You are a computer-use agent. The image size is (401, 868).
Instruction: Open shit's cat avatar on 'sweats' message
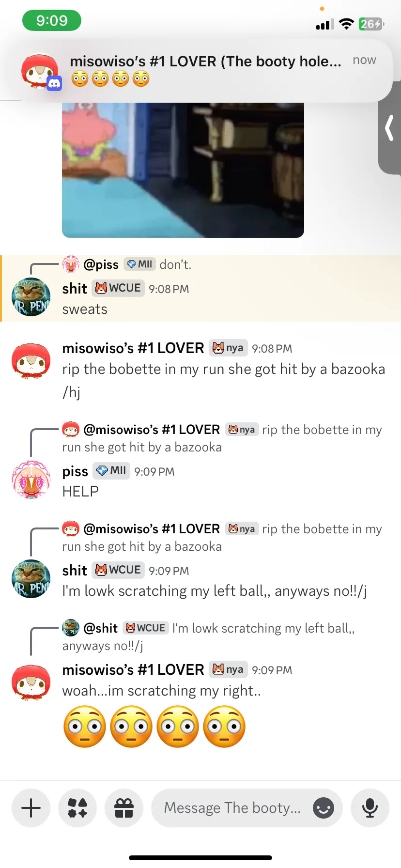pyautogui.click(x=31, y=297)
